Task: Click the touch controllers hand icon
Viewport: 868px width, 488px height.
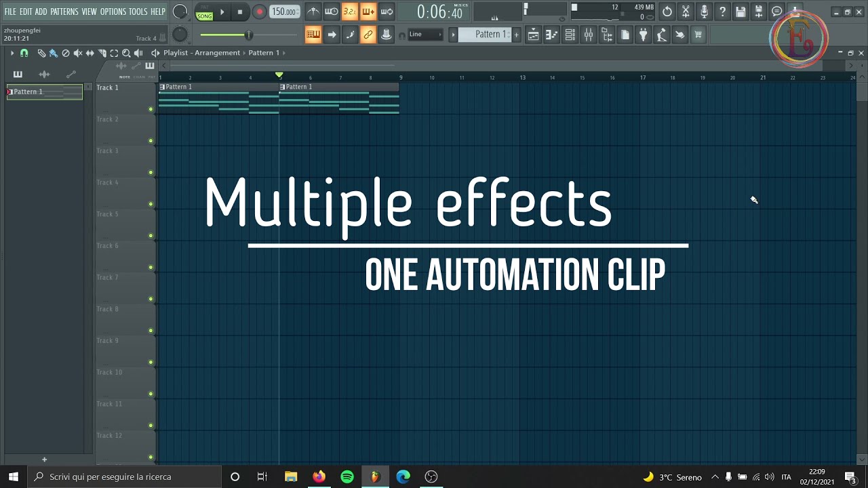Action: pos(680,35)
